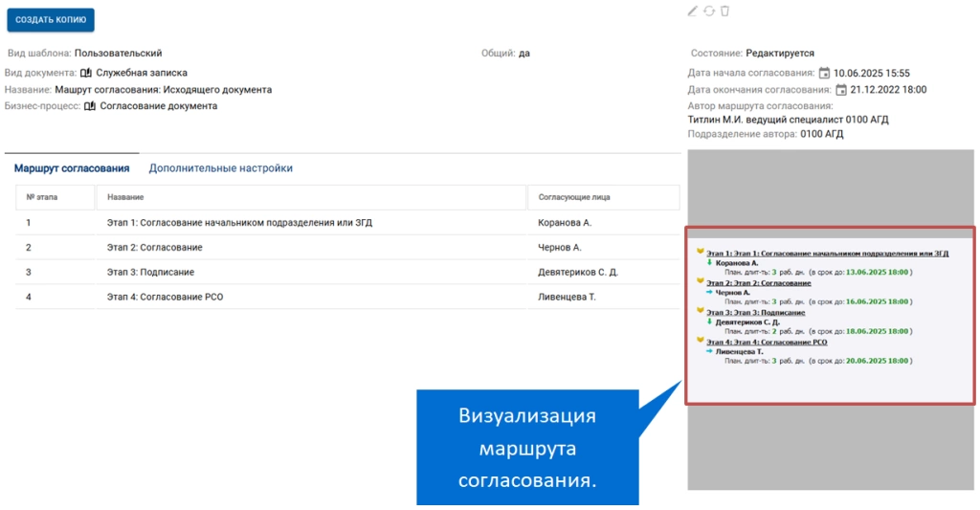Collapse Этап 1 yellow chevron in visualization
The image size is (980, 510).
point(701,253)
